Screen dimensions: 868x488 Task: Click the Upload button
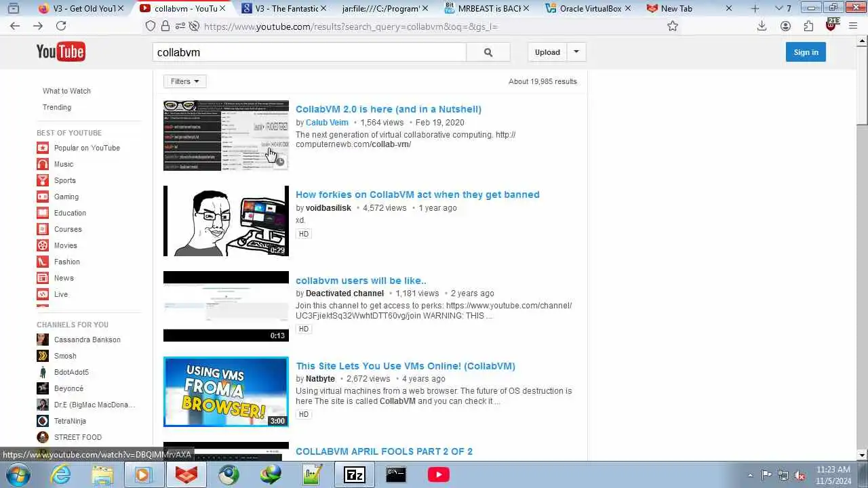[547, 52]
